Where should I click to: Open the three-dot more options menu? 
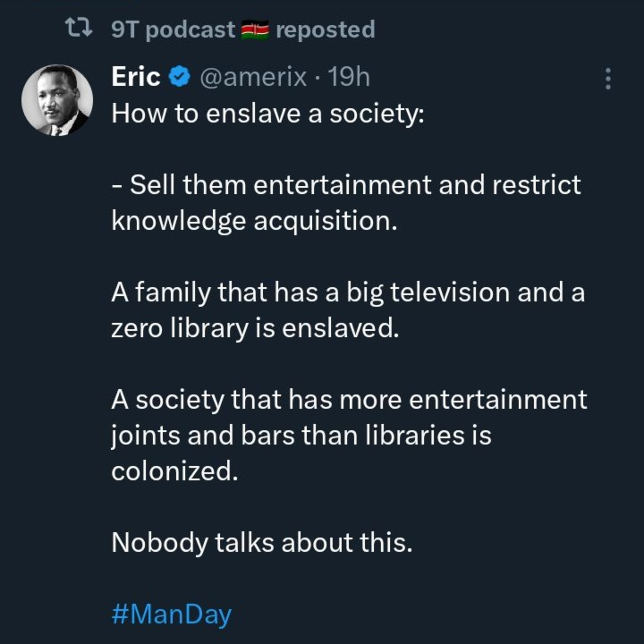tap(608, 79)
